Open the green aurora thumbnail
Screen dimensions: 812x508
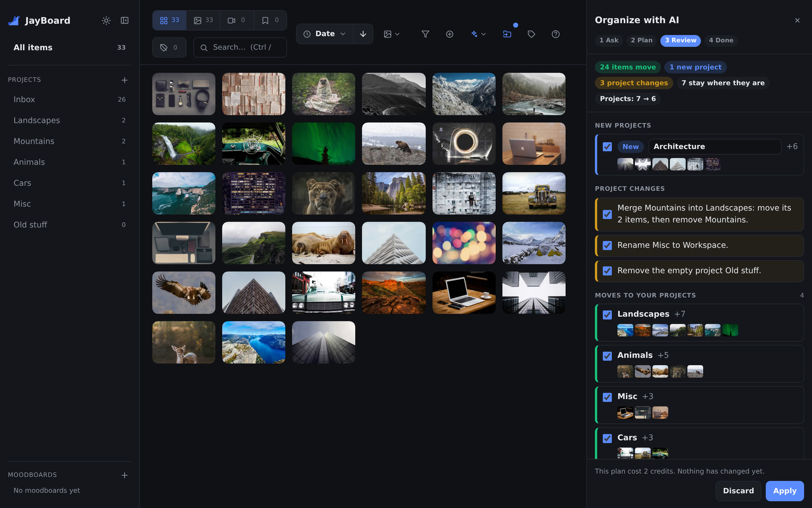323,144
